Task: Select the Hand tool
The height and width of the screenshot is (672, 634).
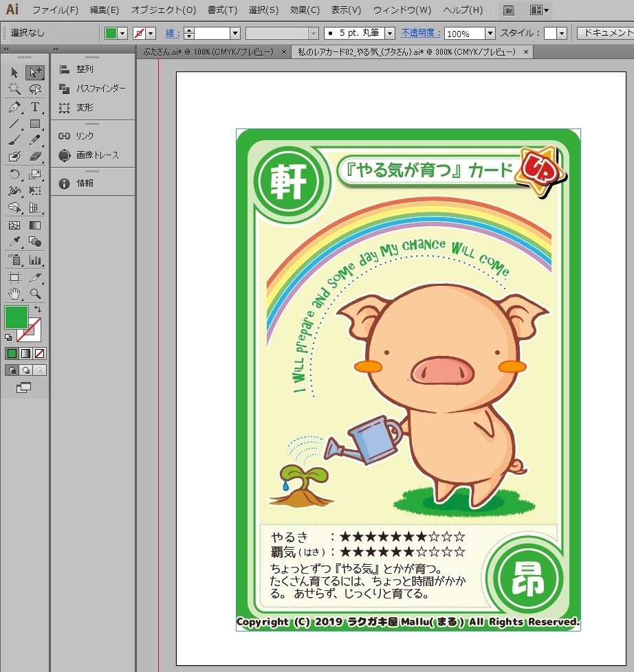Action: click(x=14, y=293)
